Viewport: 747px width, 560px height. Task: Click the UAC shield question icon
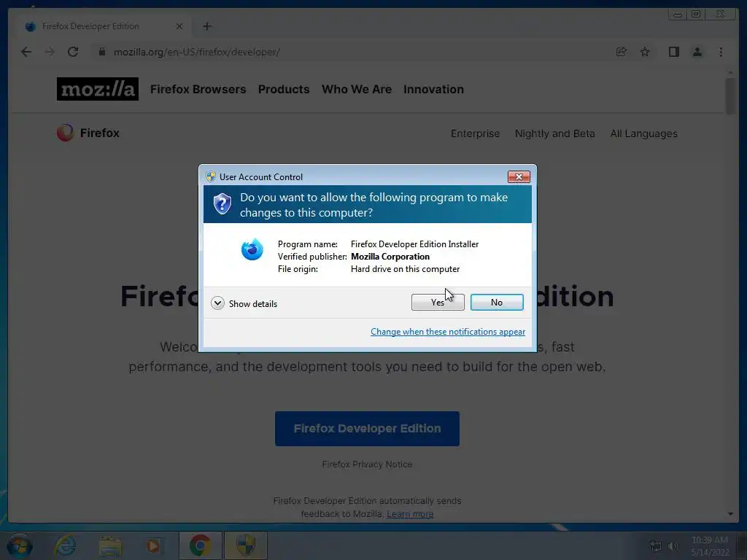tap(222, 204)
